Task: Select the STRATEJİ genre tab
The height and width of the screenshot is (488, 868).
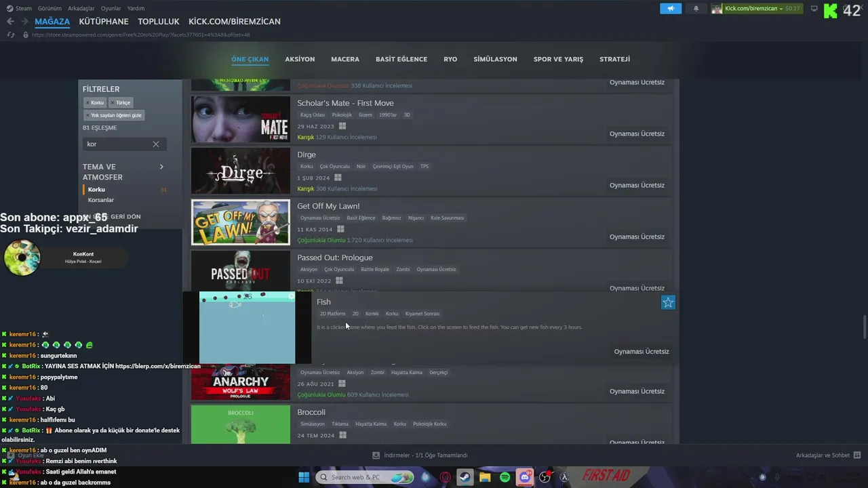Action: tap(615, 59)
